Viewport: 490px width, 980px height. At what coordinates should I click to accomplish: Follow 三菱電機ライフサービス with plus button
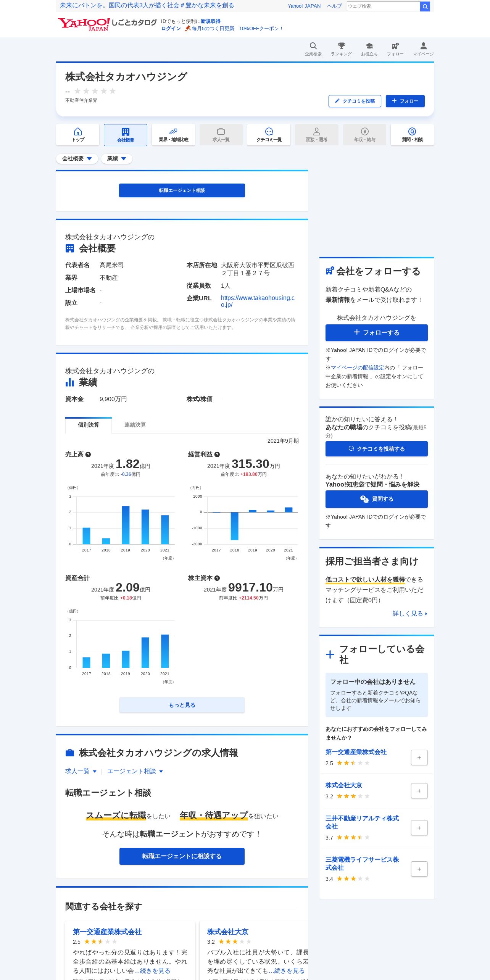pos(419,869)
